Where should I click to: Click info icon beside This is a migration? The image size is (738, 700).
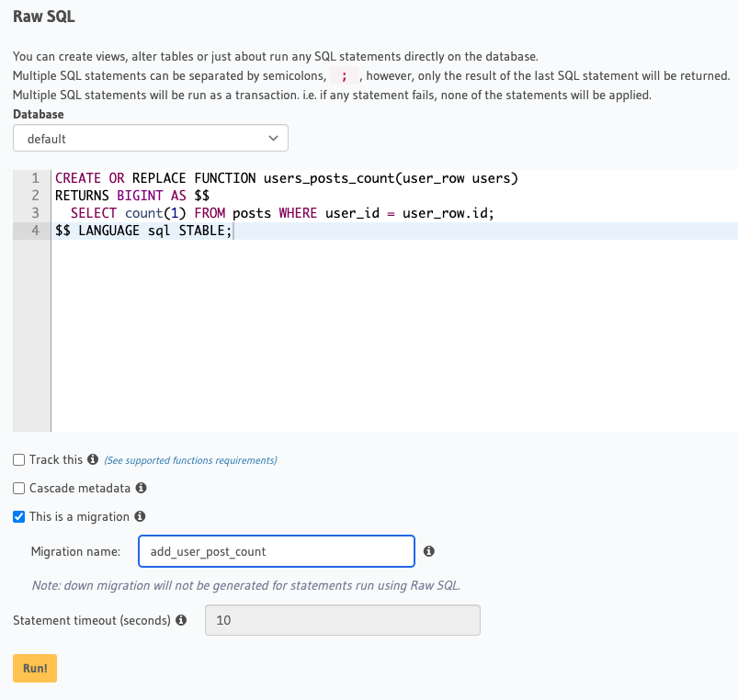[141, 516]
